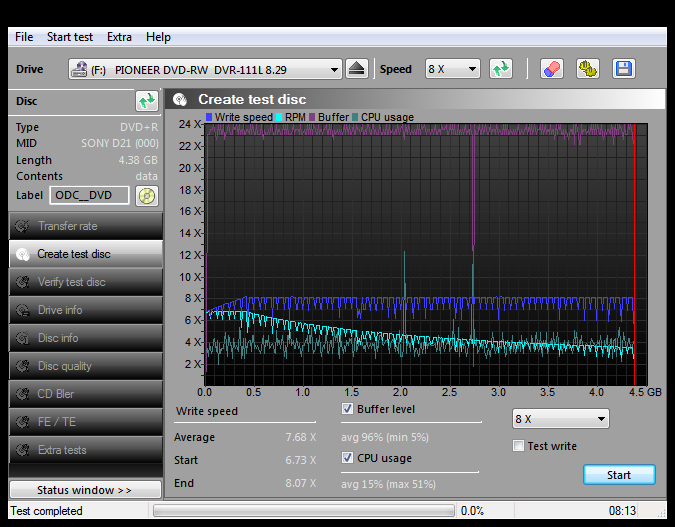Click the Start button
This screenshot has width=675, height=527.
click(619, 475)
